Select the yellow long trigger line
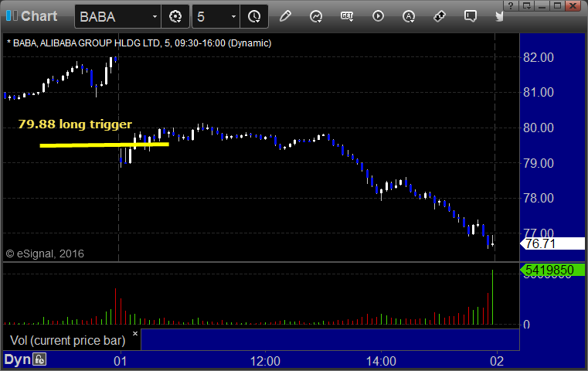Viewport: 588px width, 371px height. pos(104,145)
